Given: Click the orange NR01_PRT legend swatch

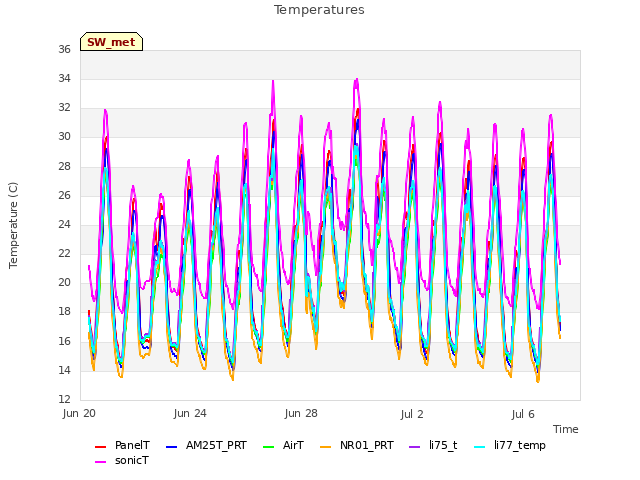Looking at the screenshot, I should [325, 447].
